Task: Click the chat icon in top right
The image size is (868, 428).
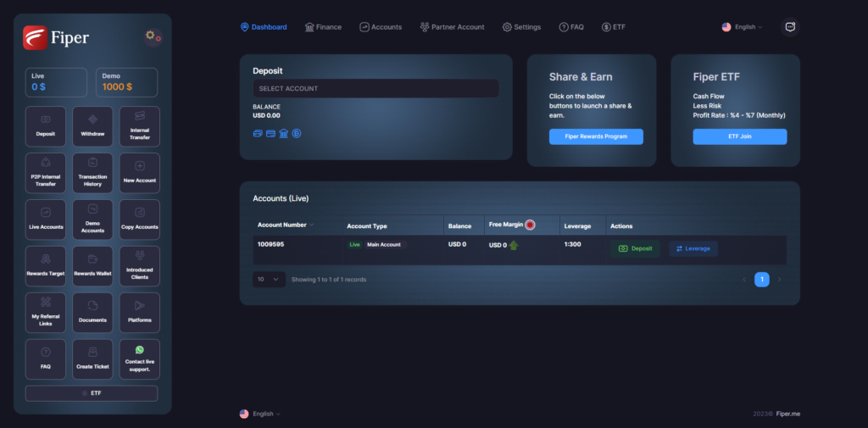Action: click(x=790, y=27)
